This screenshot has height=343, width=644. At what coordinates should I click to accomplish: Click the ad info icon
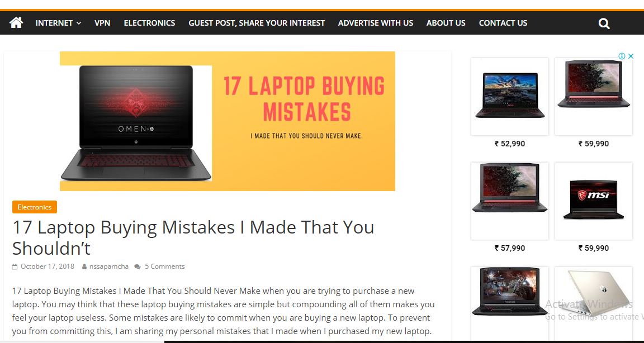click(x=622, y=56)
